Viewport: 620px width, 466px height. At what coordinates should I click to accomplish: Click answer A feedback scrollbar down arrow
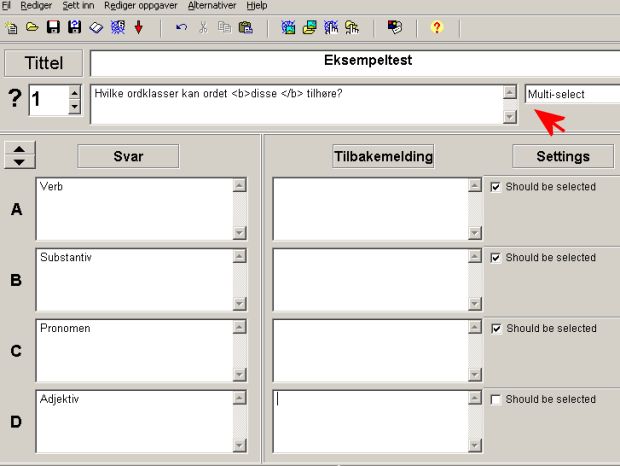tap(475, 233)
